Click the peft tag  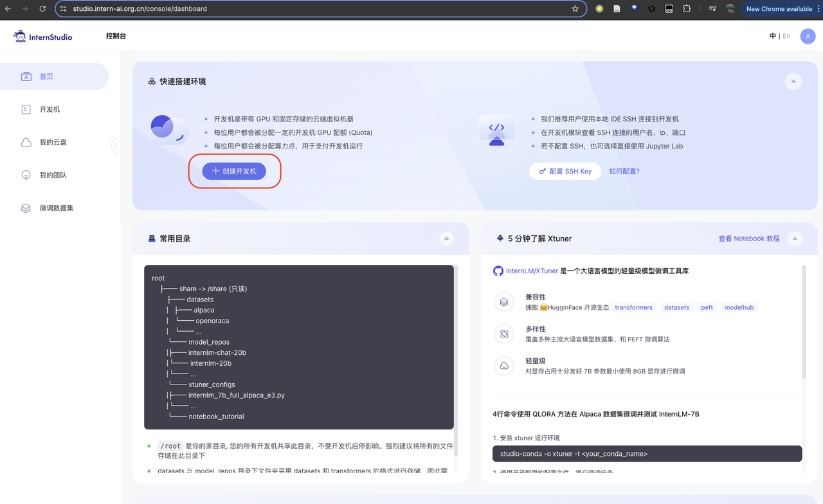point(707,307)
